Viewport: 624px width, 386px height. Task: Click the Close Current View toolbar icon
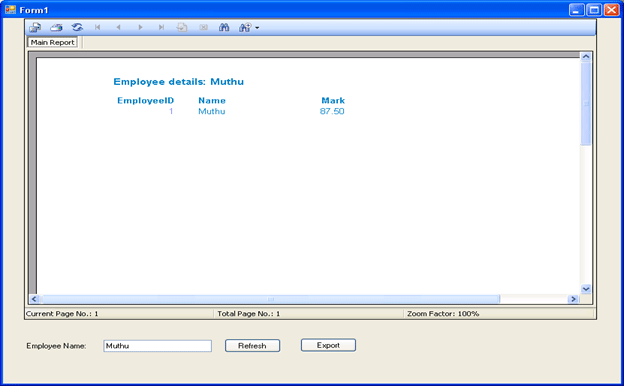click(x=203, y=27)
